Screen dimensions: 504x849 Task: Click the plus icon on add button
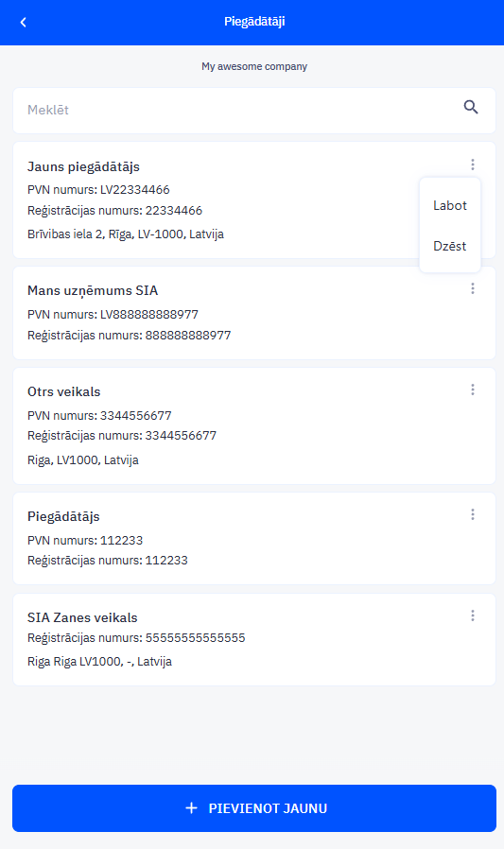[x=192, y=808]
